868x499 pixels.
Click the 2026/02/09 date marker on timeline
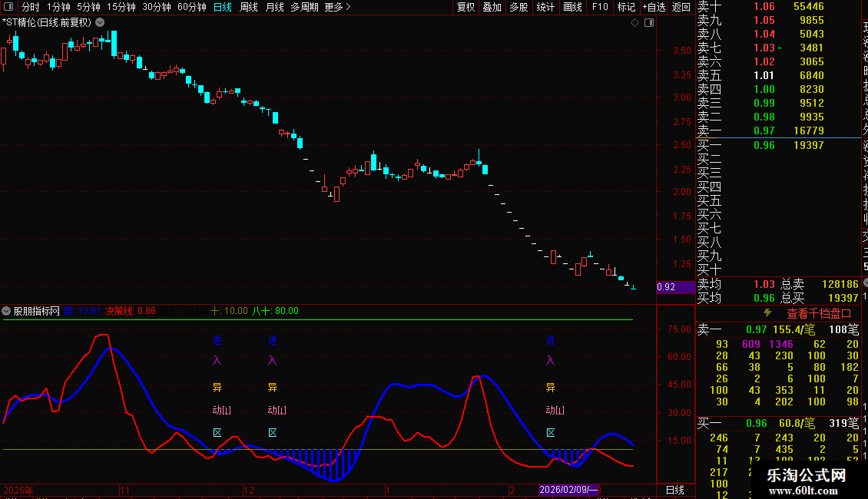[x=568, y=489]
